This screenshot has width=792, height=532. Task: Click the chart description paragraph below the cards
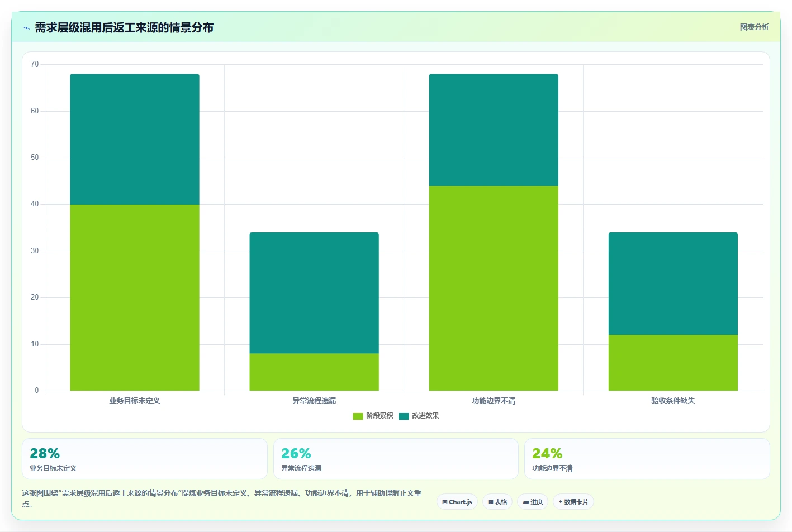coord(222,498)
